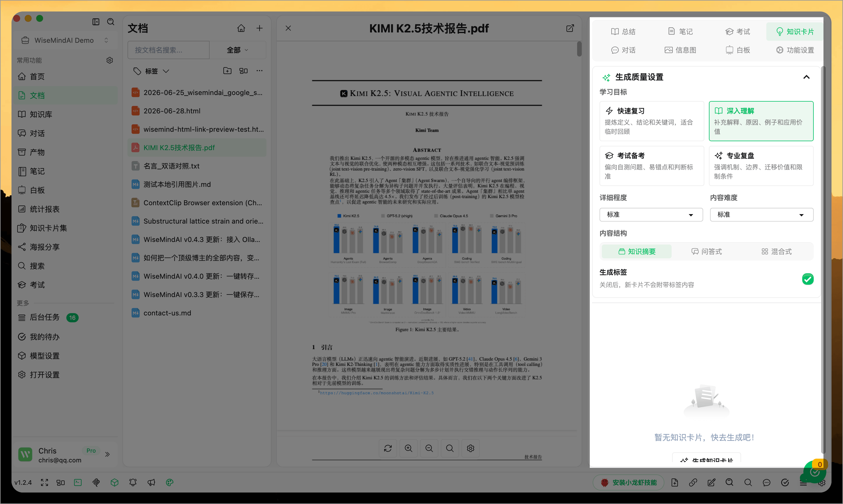Create new folder in document list

point(227,71)
